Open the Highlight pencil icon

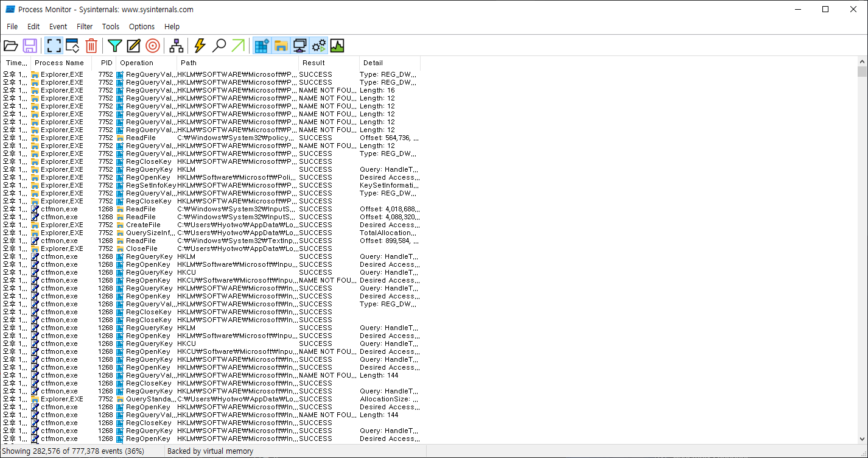[x=134, y=46]
